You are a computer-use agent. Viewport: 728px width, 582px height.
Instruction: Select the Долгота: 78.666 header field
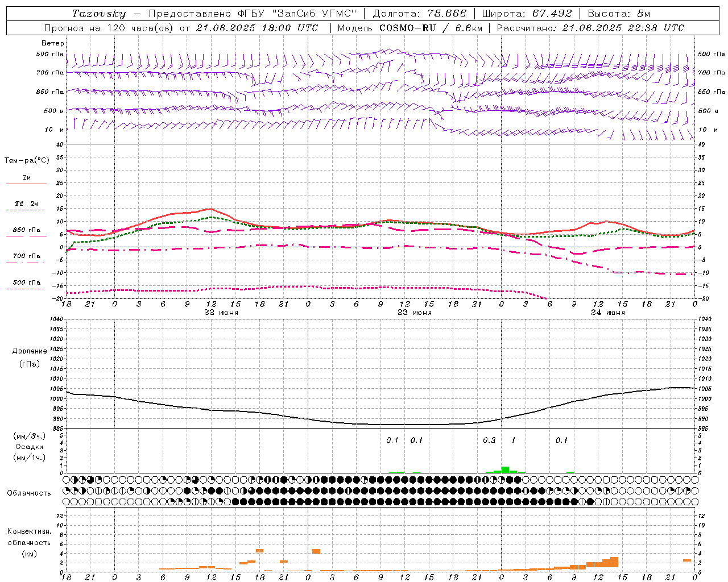coord(419,14)
